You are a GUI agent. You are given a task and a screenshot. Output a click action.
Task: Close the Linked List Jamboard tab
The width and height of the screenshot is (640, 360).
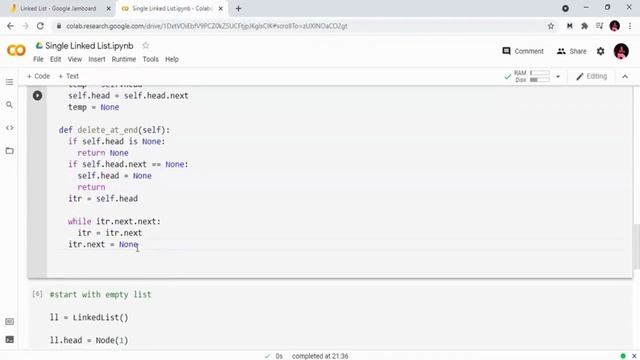[x=108, y=8]
